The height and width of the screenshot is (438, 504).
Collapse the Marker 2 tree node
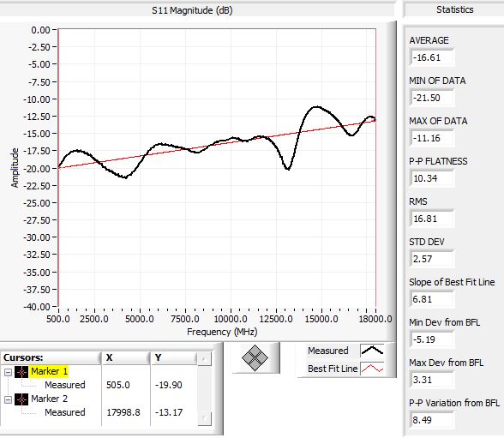pos(8,399)
